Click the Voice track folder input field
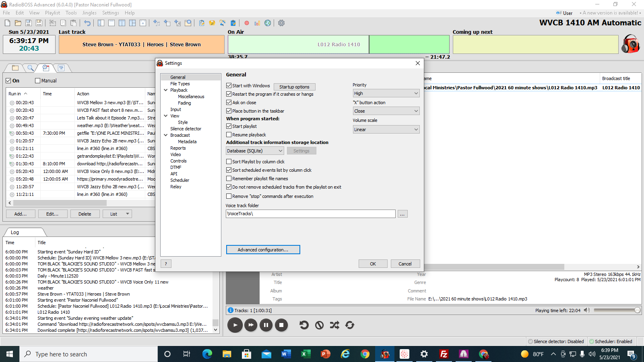644x362 pixels. [x=311, y=214]
